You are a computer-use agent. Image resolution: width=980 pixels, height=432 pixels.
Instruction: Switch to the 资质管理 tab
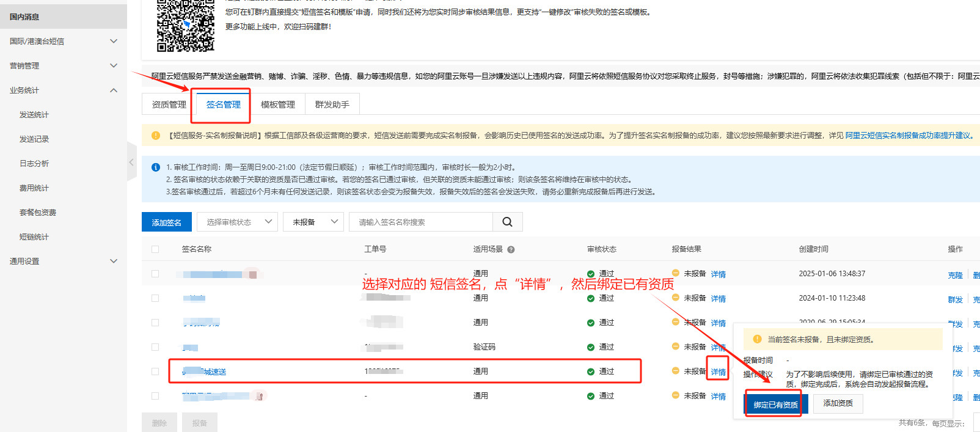point(169,104)
